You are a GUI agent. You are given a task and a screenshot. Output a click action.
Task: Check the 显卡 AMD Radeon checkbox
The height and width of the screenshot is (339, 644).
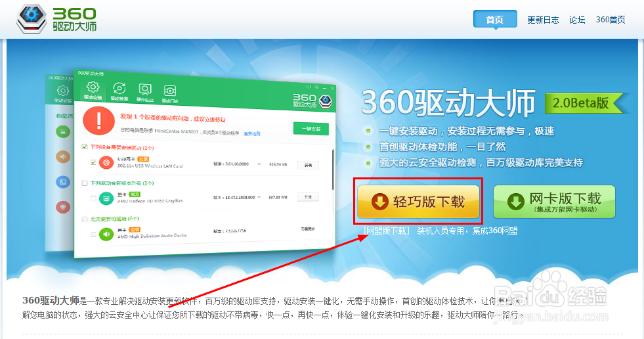click(x=93, y=198)
